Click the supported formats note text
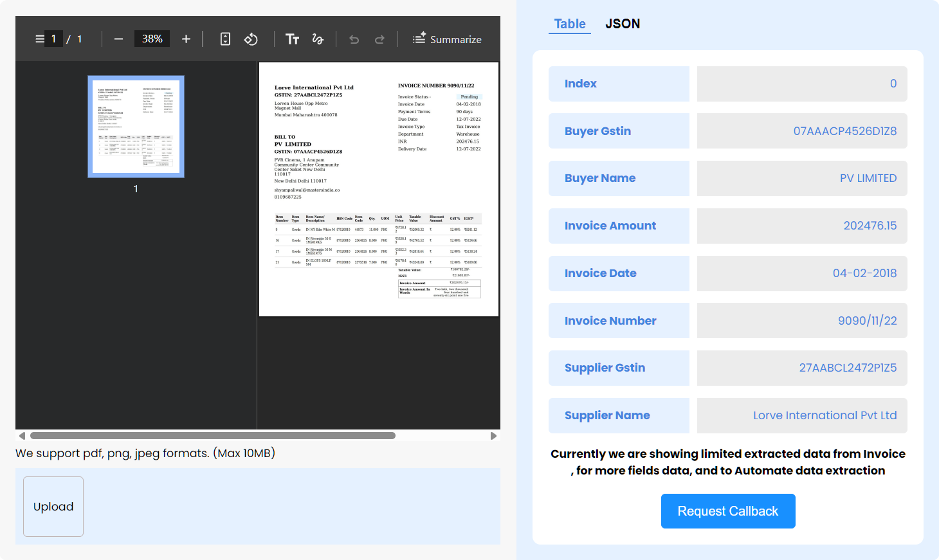939x560 pixels. (x=145, y=453)
